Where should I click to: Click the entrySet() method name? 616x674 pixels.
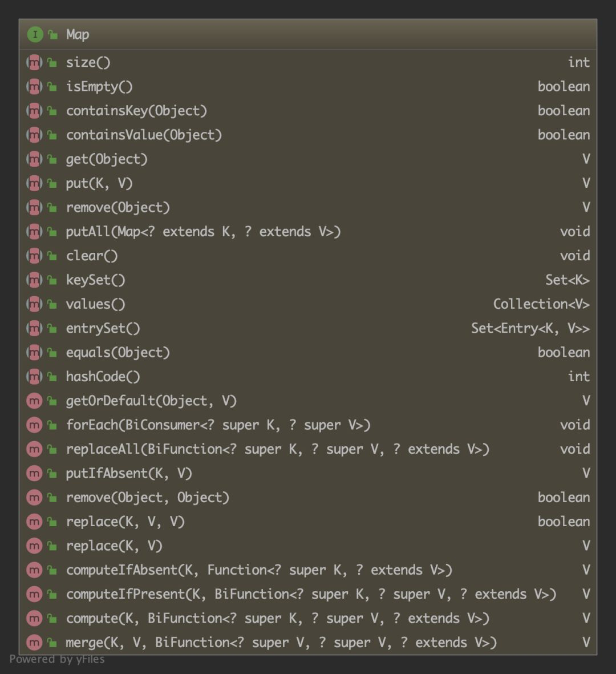tap(103, 329)
